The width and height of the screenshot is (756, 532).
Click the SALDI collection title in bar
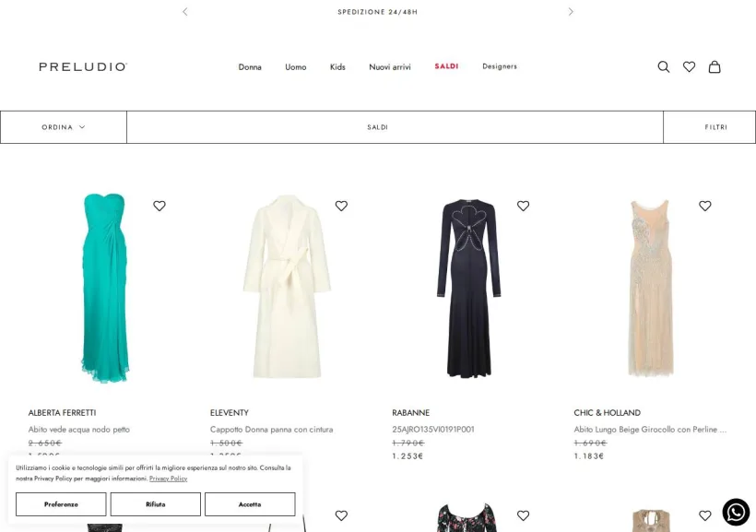(x=377, y=127)
